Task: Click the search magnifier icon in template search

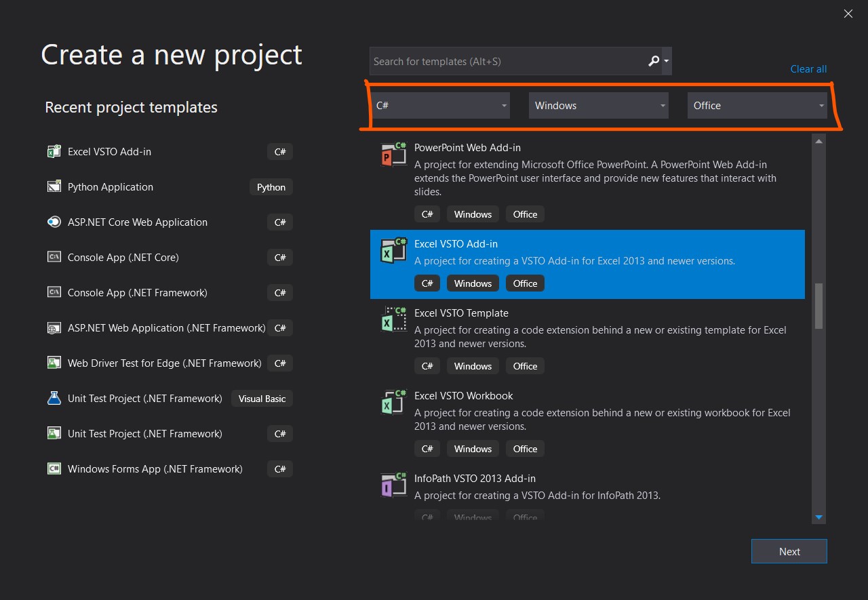Action: [x=654, y=62]
